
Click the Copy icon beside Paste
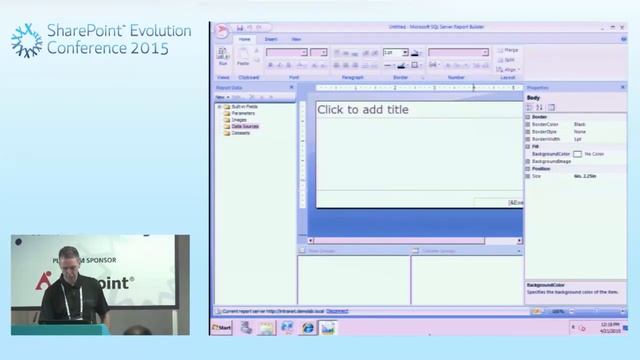pos(256,60)
